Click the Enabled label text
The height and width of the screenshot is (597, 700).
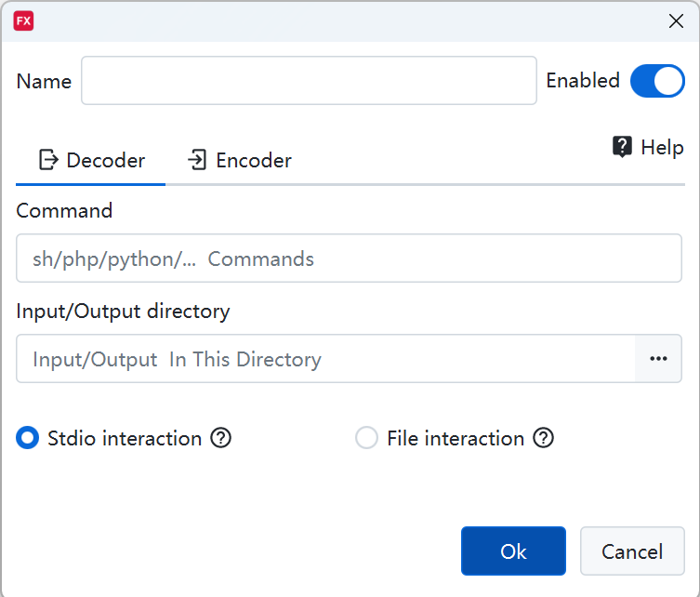point(583,81)
